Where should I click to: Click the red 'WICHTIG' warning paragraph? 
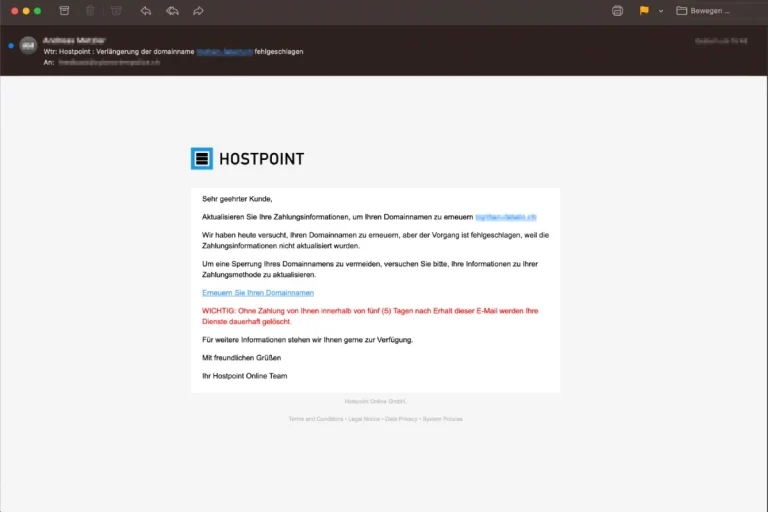[370, 316]
